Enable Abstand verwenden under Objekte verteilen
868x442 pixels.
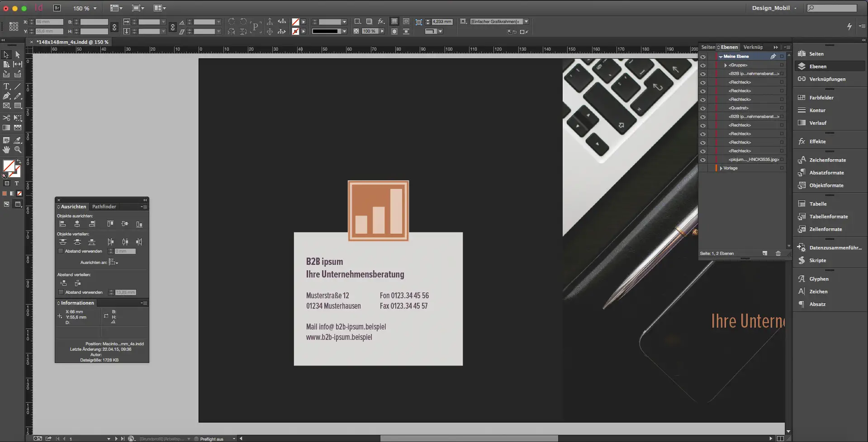(61, 251)
